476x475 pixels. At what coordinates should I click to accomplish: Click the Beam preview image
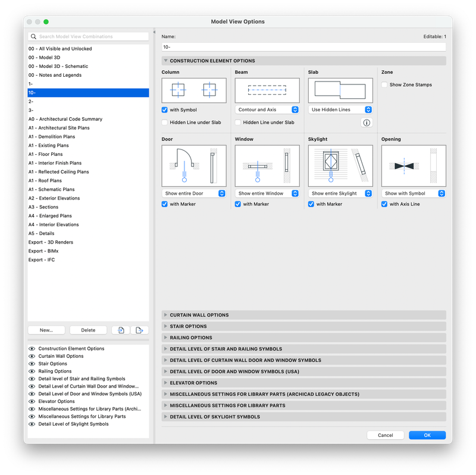point(267,90)
